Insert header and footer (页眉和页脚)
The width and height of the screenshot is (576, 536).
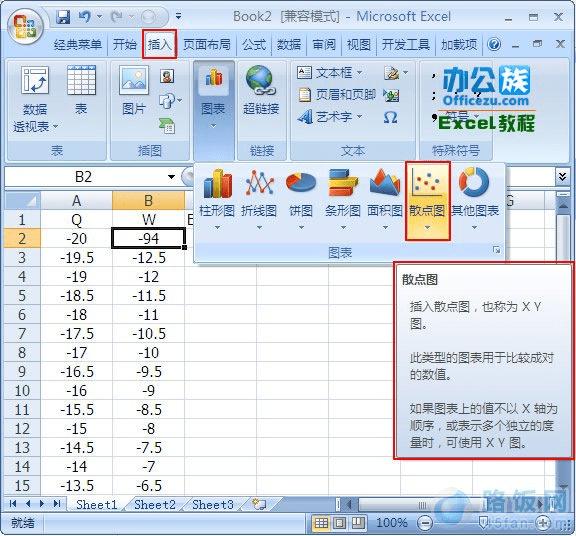tap(336, 95)
